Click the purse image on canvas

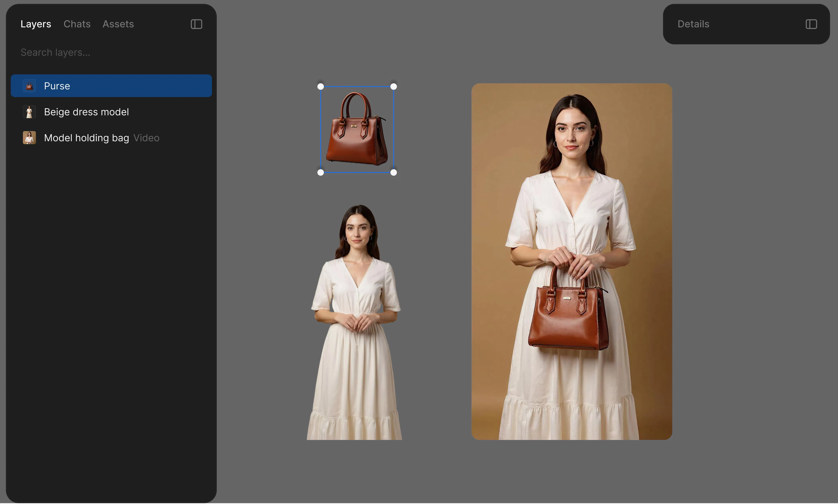[357, 129]
